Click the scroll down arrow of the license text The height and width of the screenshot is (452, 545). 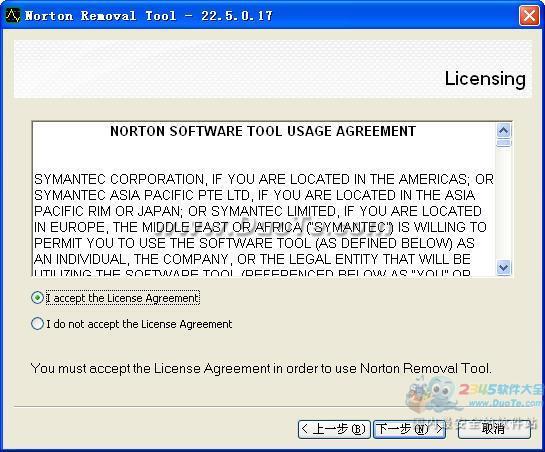click(504, 268)
